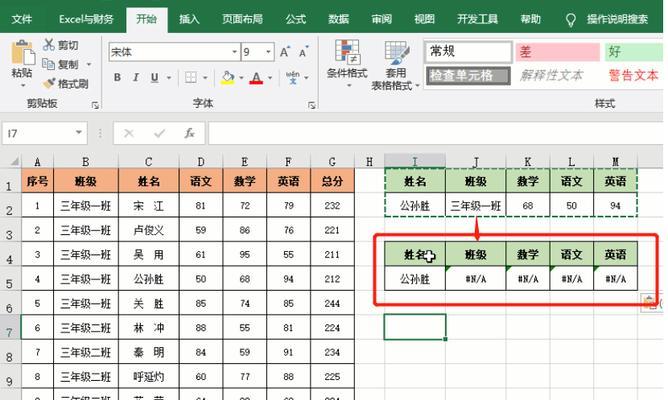
Task: Select total score cell 244
Action: point(332,304)
